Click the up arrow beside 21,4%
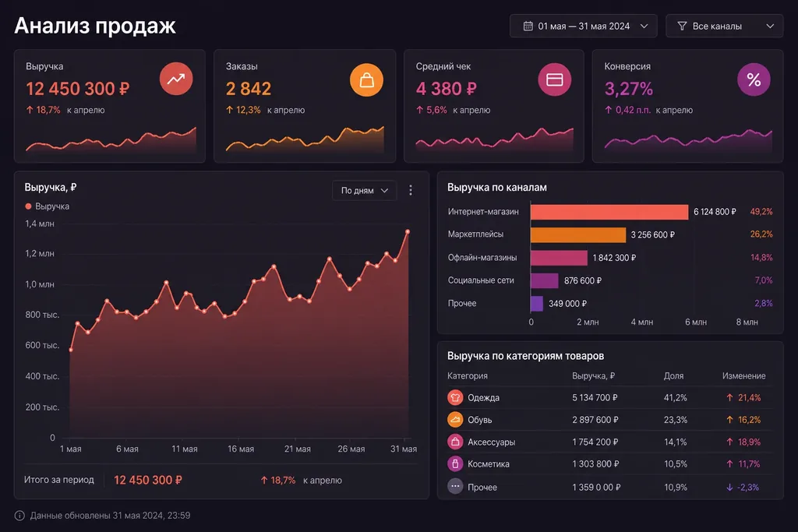This screenshot has height=532, width=798. click(x=729, y=398)
